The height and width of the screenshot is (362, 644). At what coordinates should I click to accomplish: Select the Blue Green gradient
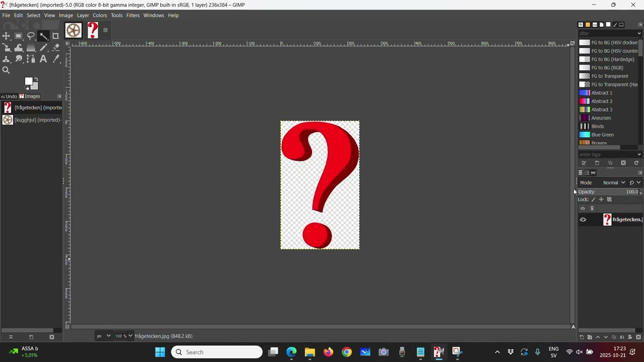pos(608,135)
